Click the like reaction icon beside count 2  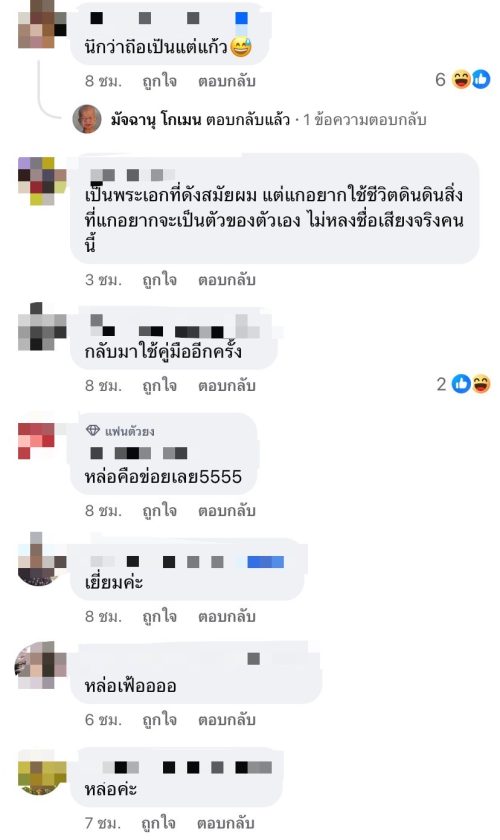(461, 384)
